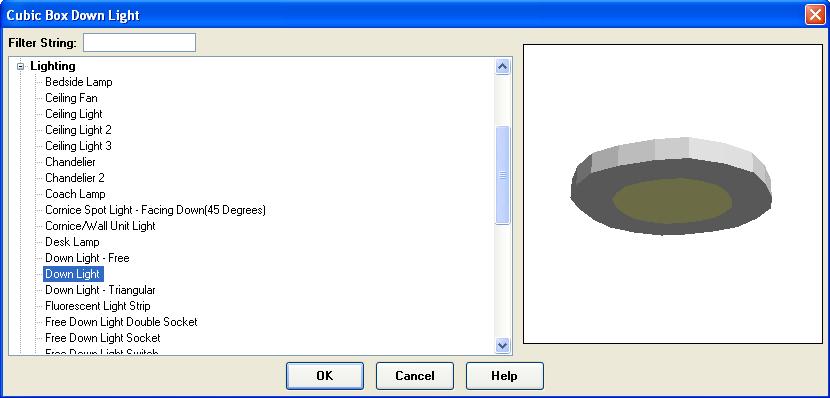Confirm selection with OK button

coord(324,376)
